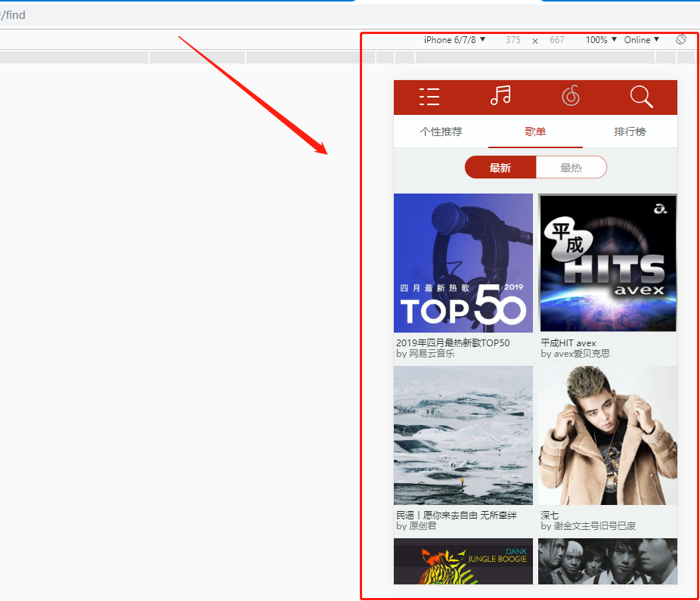Open the Dank Jungle Boogie cover
Screen dimensions: 700x601
463,561
